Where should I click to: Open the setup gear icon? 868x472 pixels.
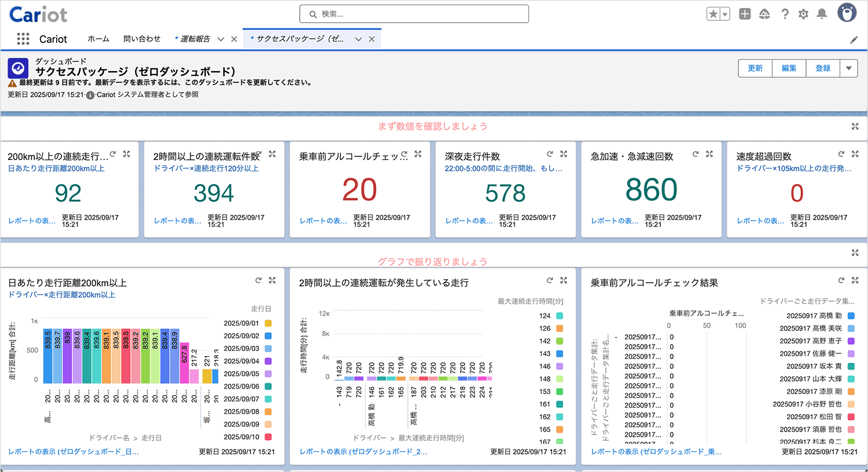coord(803,14)
